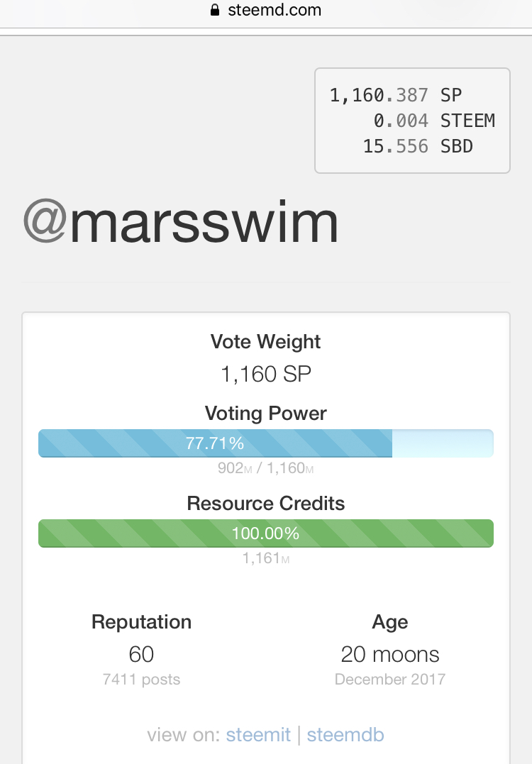532x764 pixels.
Task: Click the 20 moons age value
Action: pyautogui.click(x=389, y=653)
